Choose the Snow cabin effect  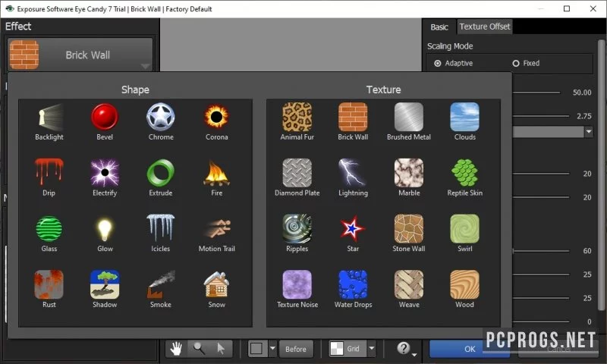click(216, 284)
